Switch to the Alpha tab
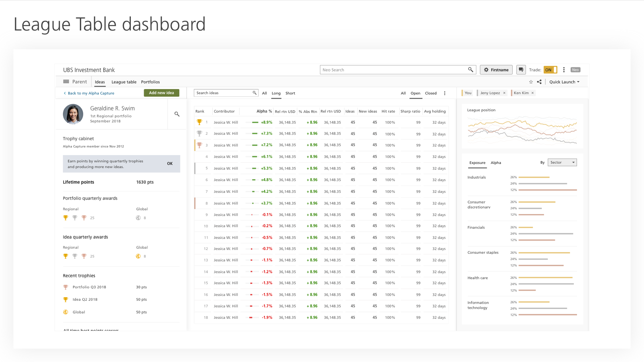Screen dimensions: 644x362 click(x=496, y=163)
